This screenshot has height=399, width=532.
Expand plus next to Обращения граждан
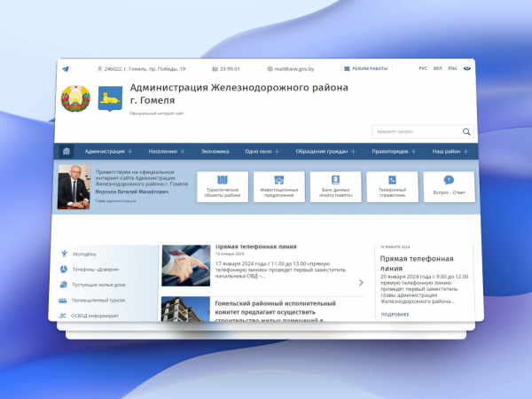(x=353, y=152)
